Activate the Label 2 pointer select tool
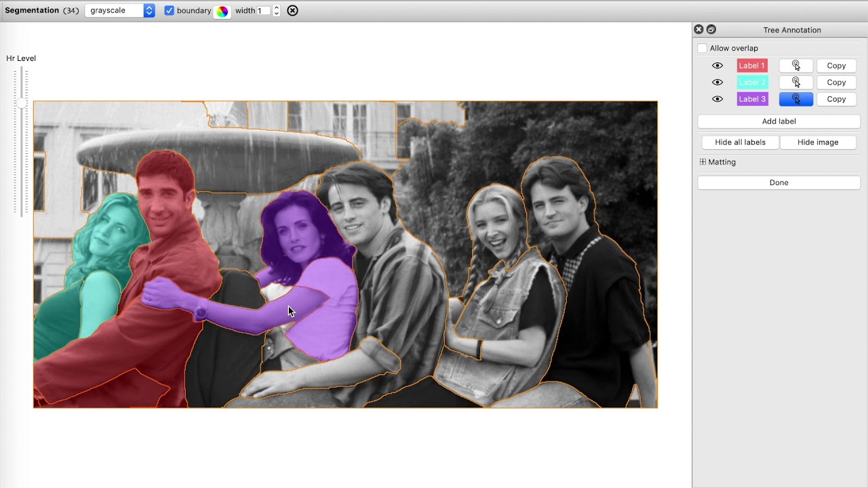868x488 pixels. click(796, 82)
